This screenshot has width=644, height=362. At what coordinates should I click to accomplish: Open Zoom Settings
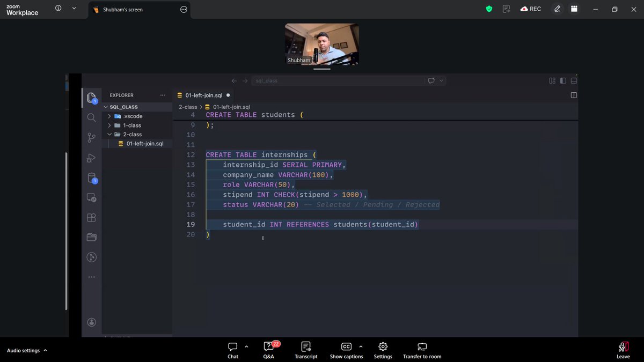tap(383, 350)
